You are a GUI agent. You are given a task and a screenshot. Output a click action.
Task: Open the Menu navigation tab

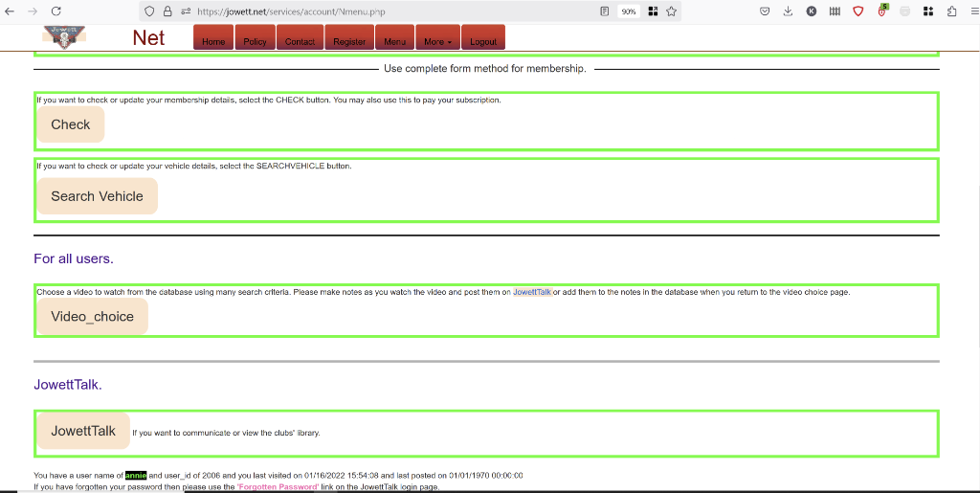point(394,37)
